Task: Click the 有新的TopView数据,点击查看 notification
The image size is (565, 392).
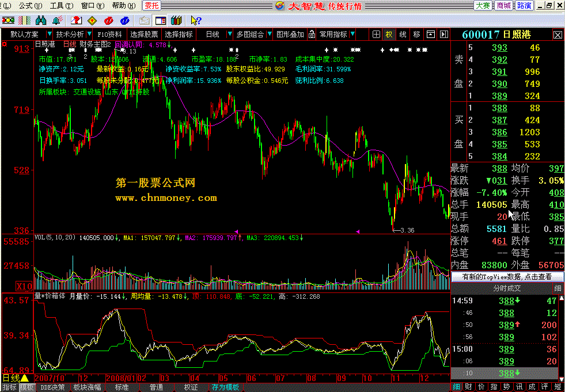Action: pos(507,277)
